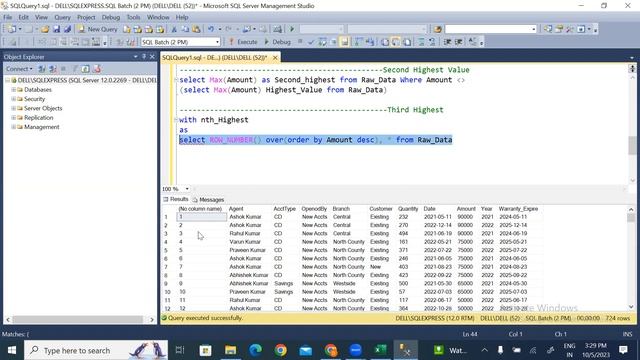Open the Window menu
The image size is (640, 360).
(158, 18)
